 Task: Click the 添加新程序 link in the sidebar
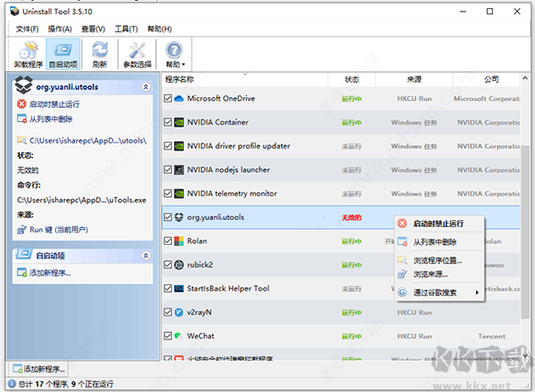point(50,273)
